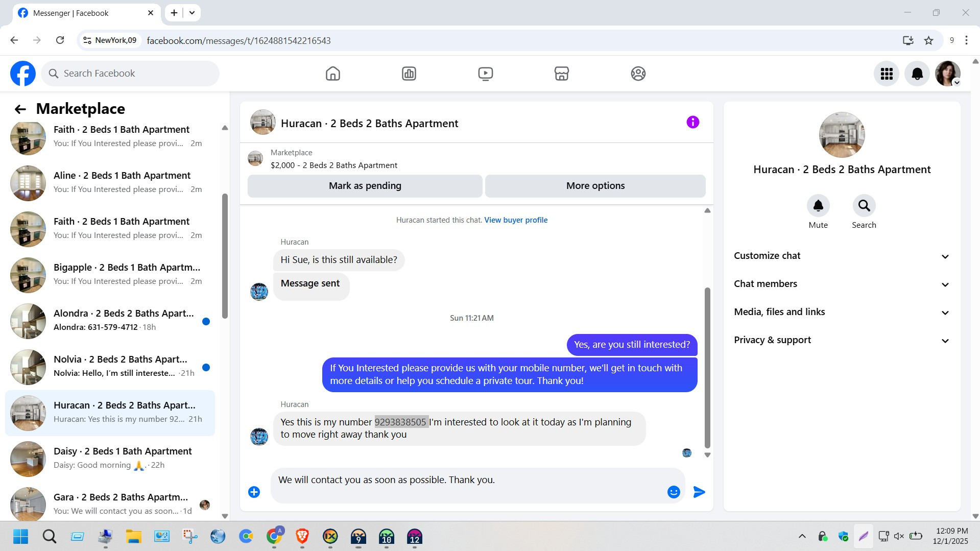
Task: Click the "Hi Sue, is this still available?" message
Action: tap(339, 260)
